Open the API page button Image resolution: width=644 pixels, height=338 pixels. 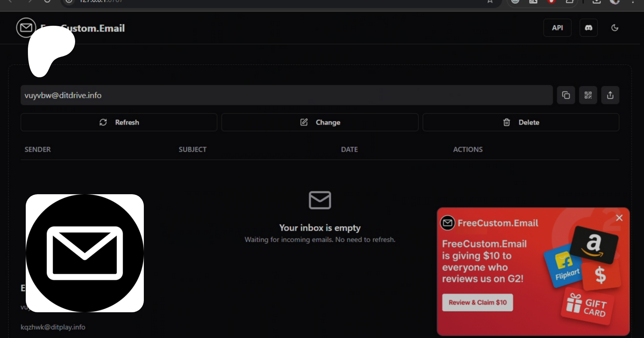click(557, 28)
